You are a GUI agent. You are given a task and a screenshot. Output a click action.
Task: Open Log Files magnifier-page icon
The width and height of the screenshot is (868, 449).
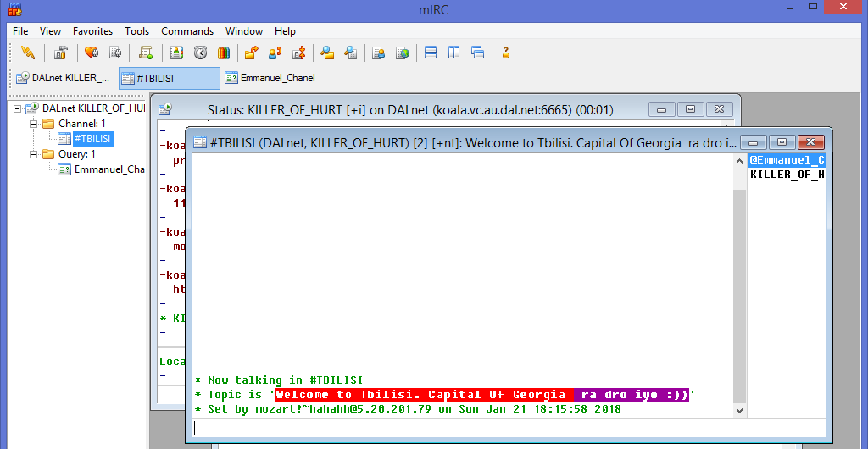click(x=350, y=53)
